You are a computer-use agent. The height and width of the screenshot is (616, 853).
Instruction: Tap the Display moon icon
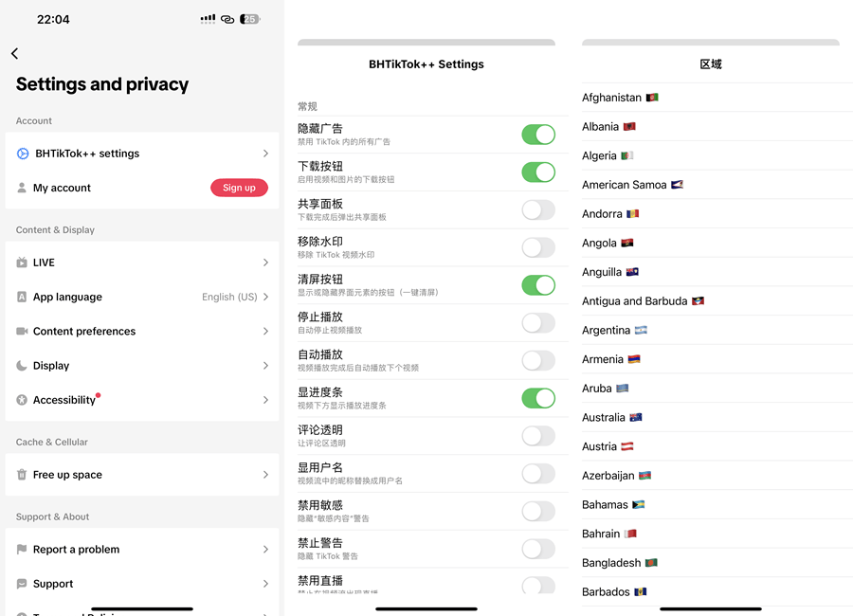point(21,365)
